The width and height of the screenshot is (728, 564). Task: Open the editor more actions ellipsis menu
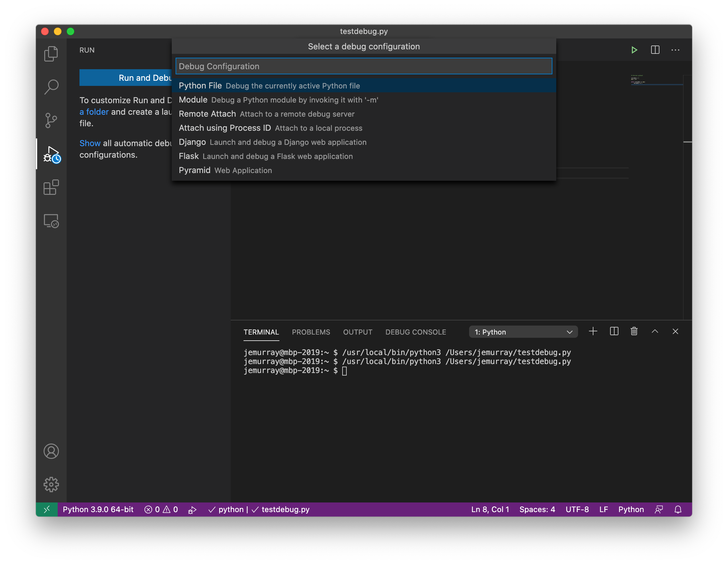[675, 50]
